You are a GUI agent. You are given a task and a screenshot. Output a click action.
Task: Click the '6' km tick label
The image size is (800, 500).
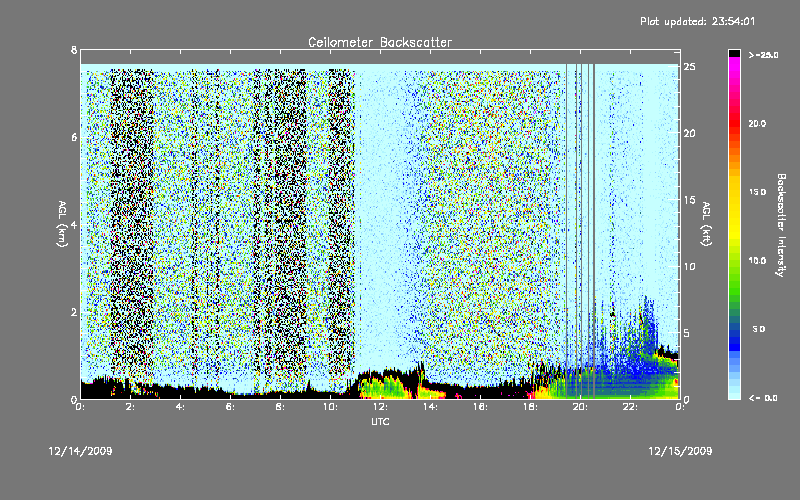tap(74, 137)
